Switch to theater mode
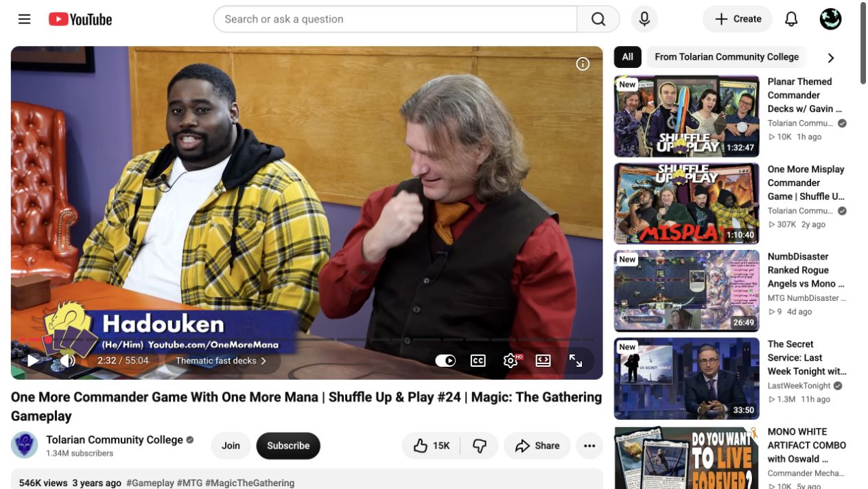This screenshot has width=868, height=489. 543,361
